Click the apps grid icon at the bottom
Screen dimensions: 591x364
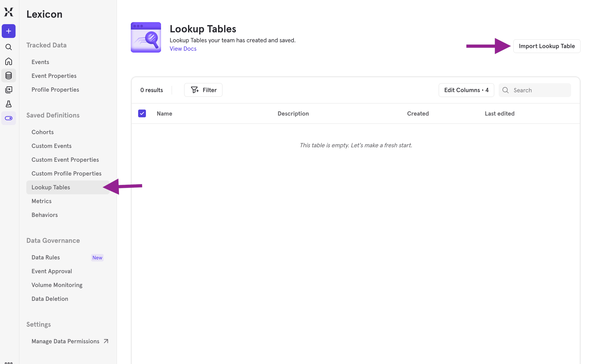(9, 362)
